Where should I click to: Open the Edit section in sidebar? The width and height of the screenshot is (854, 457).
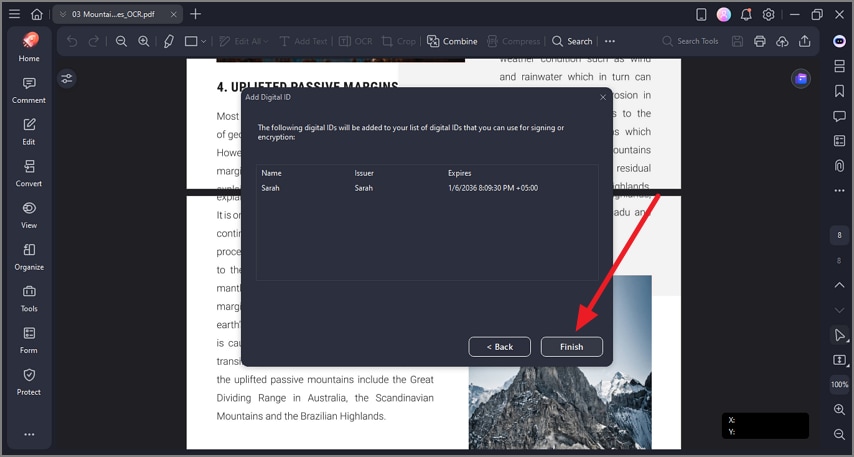29,131
